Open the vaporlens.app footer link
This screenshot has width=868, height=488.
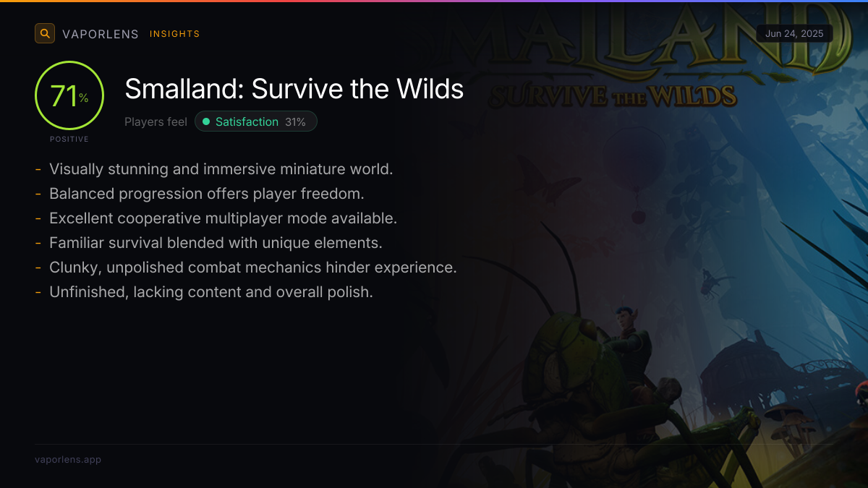point(68,459)
